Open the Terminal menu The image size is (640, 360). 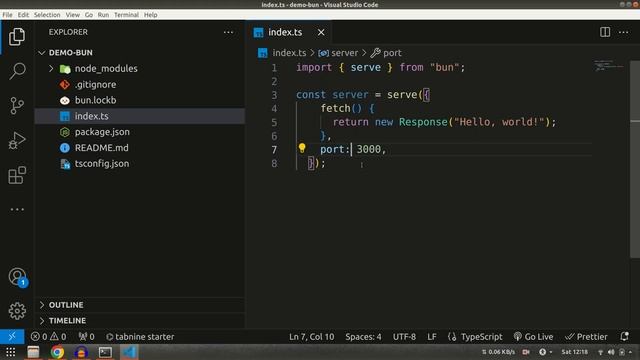[x=126, y=15]
